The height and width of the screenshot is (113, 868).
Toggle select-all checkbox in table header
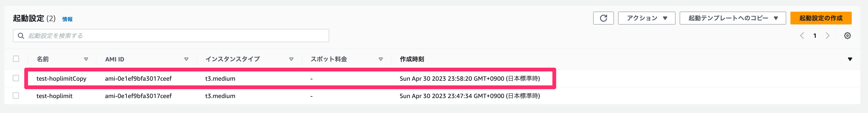tap(16, 59)
